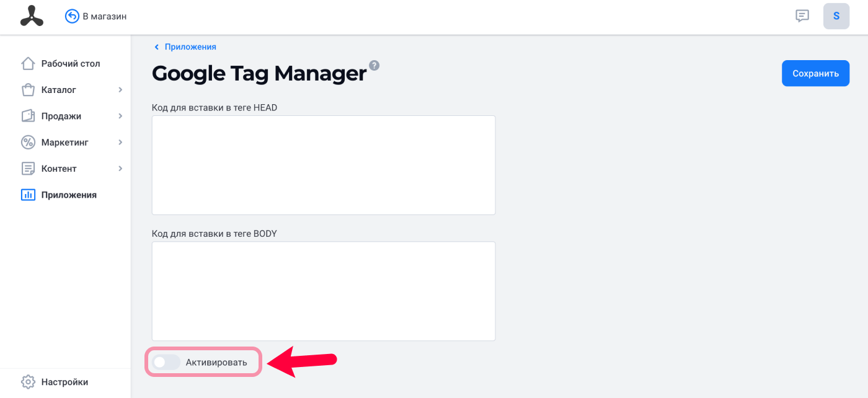This screenshot has width=868, height=398.
Task: Click the Сохранить button
Action: [815, 73]
